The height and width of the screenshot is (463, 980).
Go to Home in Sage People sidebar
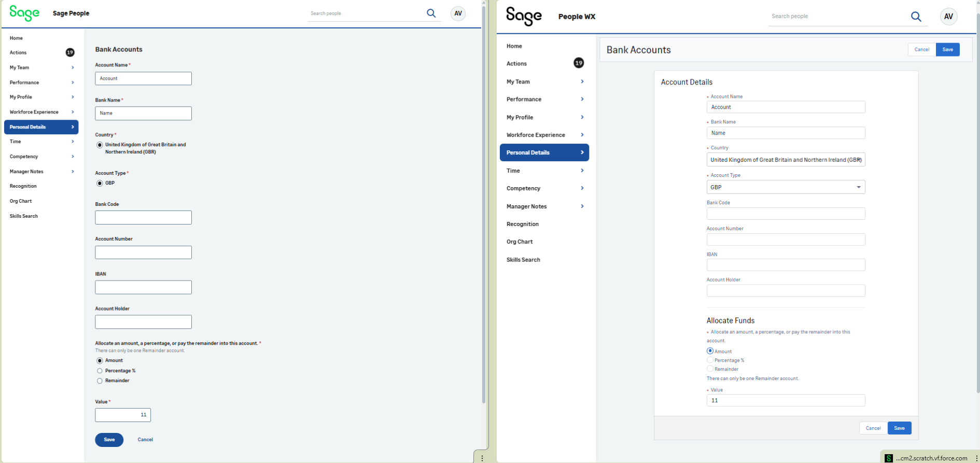[16, 38]
